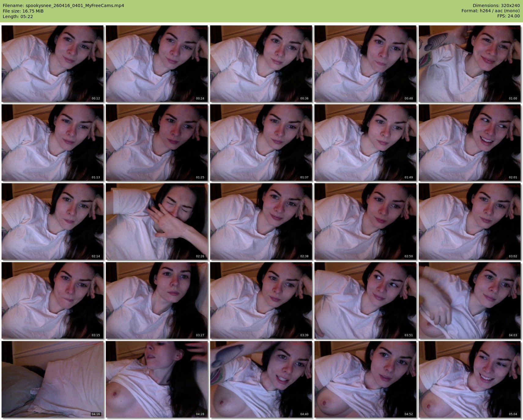This screenshot has width=523, height=420.
Task: Select the Length 05:22 text
Action: click(18, 17)
